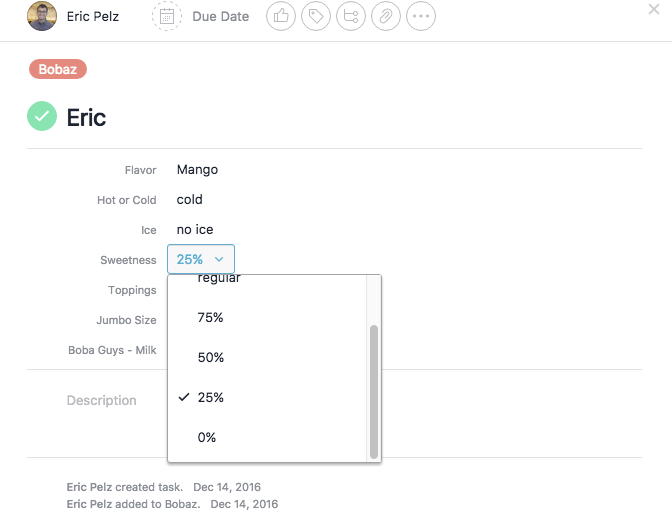Click the subtasks icon
The height and width of the screenshot is (527, 672).
(351, 16)
